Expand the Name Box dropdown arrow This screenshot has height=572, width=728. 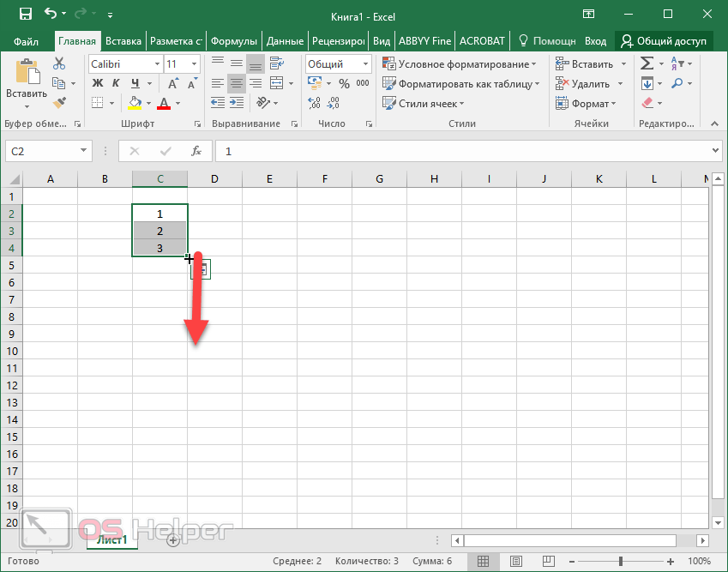coord(83,150)
